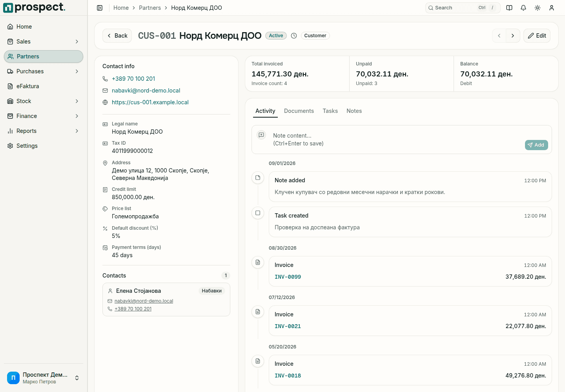Select the Activity tab
The width and height of the screenshot is (565, 392).
tap(265, 111)
